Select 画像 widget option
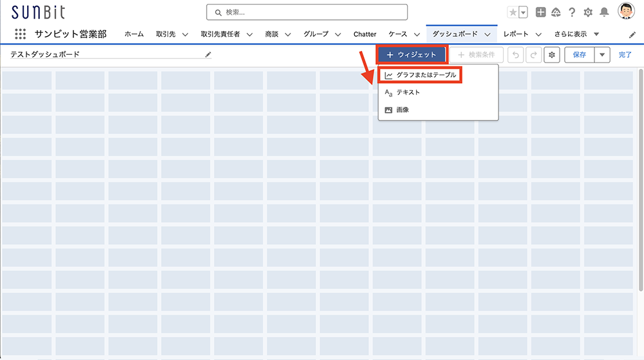The width and height of the screenshot is (644, 360). (438, 110)
